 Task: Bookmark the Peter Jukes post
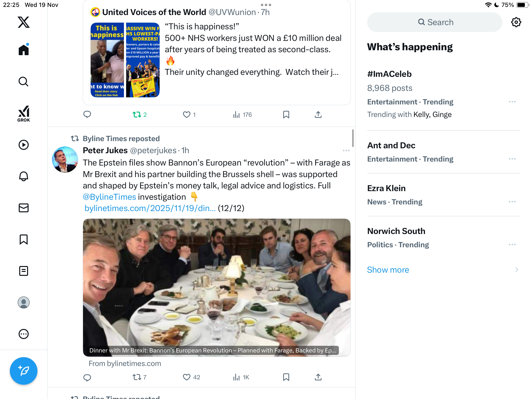pyautogui.click(x=286, y=377)
